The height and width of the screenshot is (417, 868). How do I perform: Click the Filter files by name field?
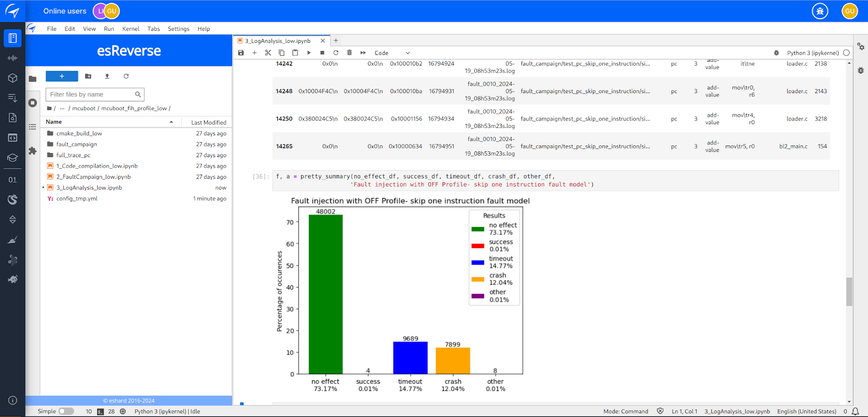(x=91, y=94)
